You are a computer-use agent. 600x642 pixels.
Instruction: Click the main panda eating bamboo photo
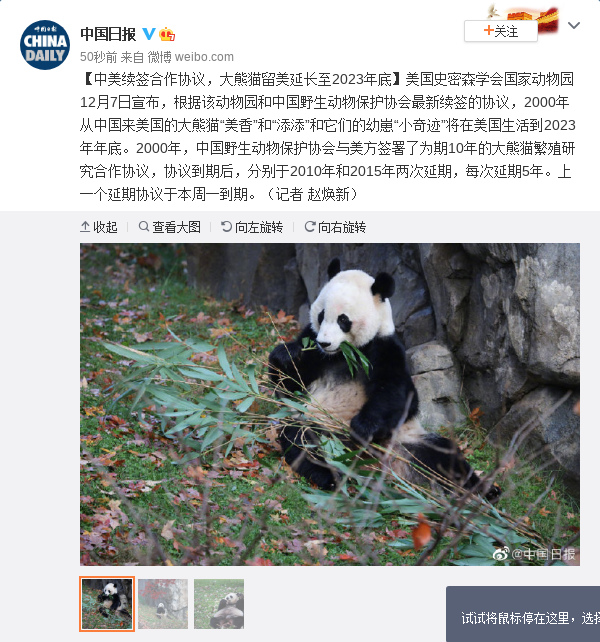(x=330, y=405)
